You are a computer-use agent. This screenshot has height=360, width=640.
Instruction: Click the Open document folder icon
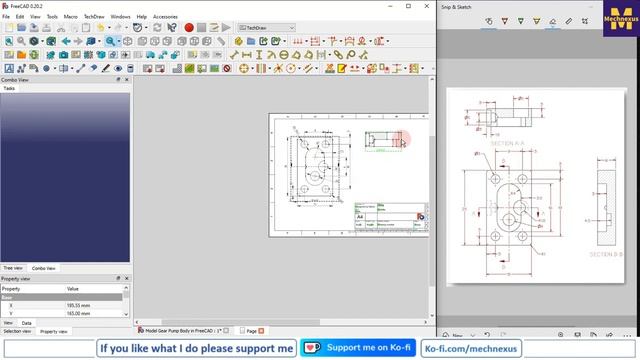(21, 27)
